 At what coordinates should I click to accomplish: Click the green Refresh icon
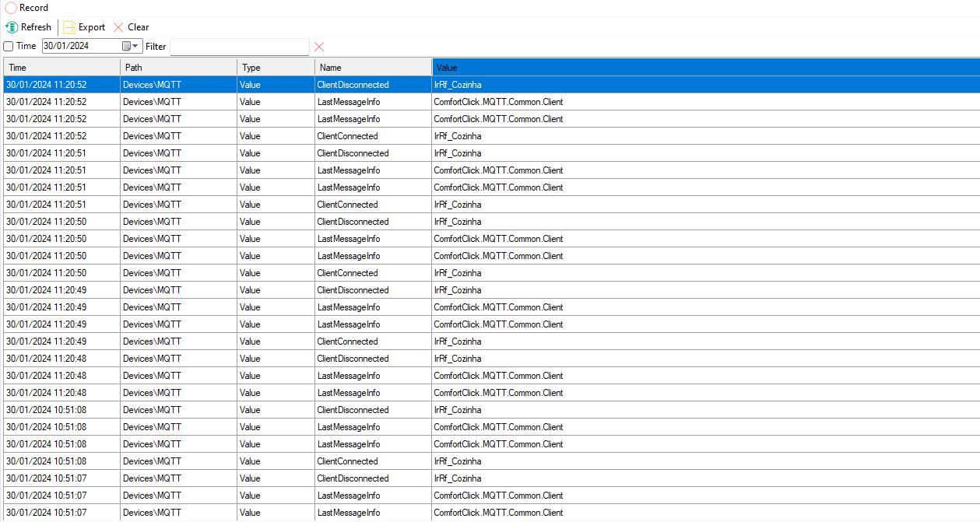click(x=12, y=27)
